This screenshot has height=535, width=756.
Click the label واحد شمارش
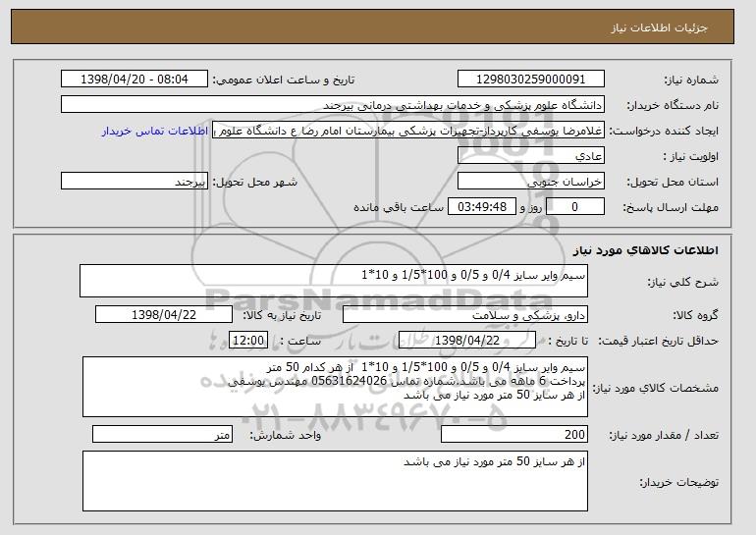[x=285, y=435]
